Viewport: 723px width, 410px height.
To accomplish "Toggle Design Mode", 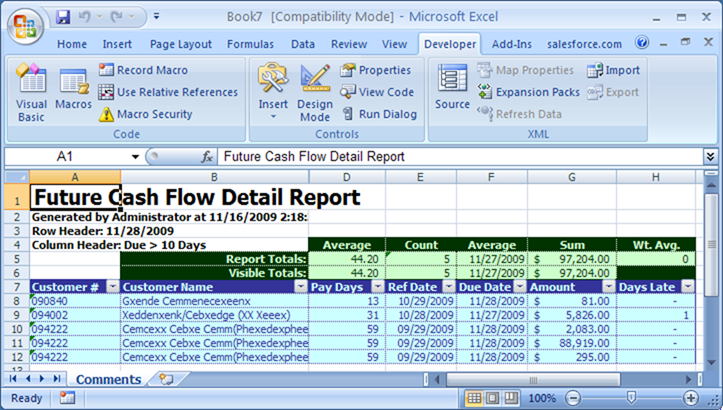I will pyautogui.click(x=315, y=92).
